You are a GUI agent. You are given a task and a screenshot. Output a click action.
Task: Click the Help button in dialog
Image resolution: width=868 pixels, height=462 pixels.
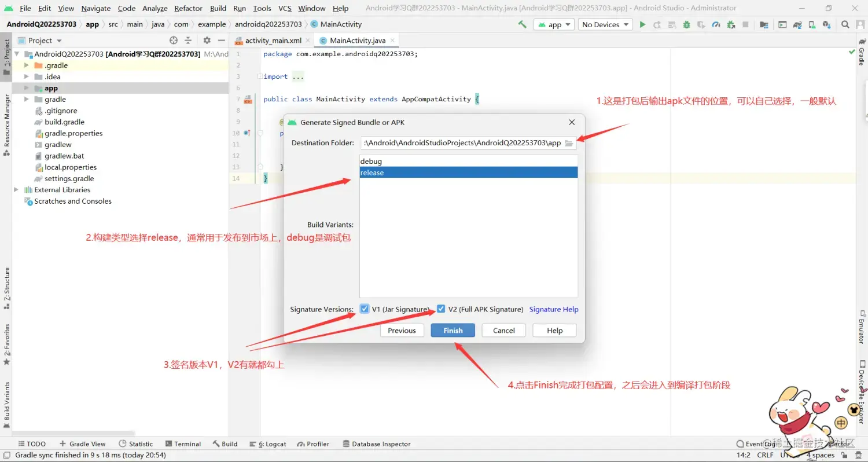click(554, 330)
